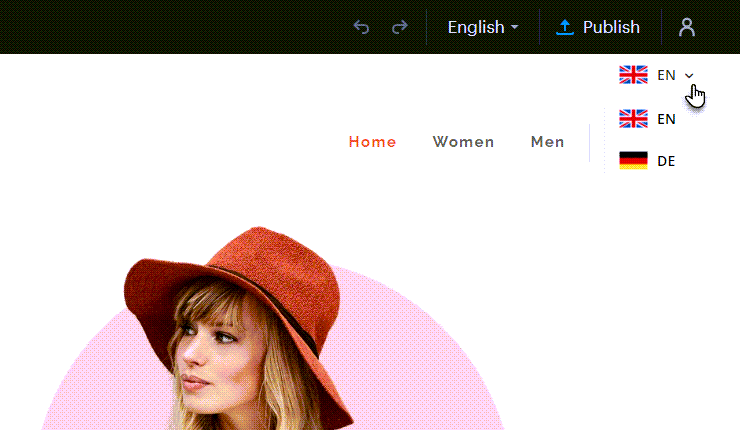Click the upload arrow icon beside Publish

pyautogui.click(x=565, y=28)
